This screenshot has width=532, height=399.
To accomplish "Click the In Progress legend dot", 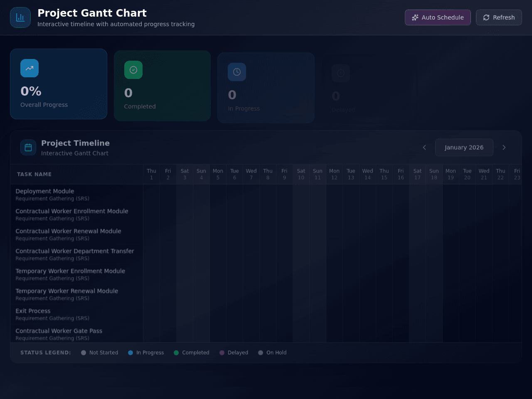I will 131,353.
